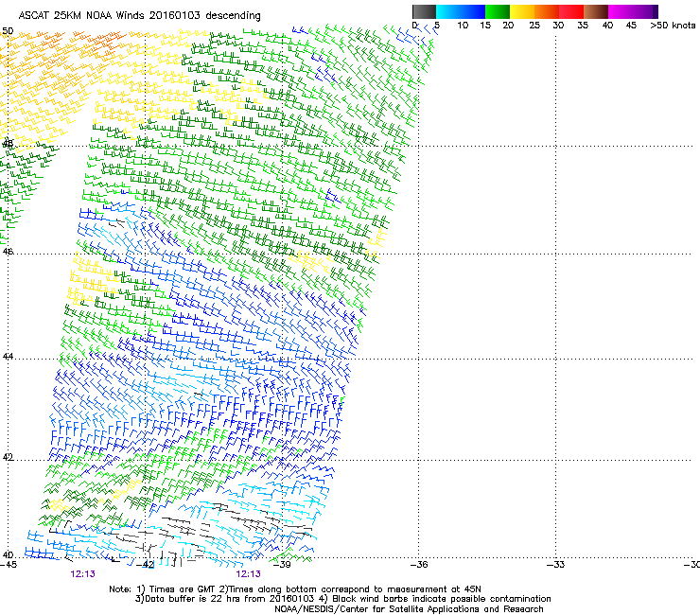Click the yellow 20-25 knots legend swatch
This screenshot has height=615, width=700.
point(522,11)
